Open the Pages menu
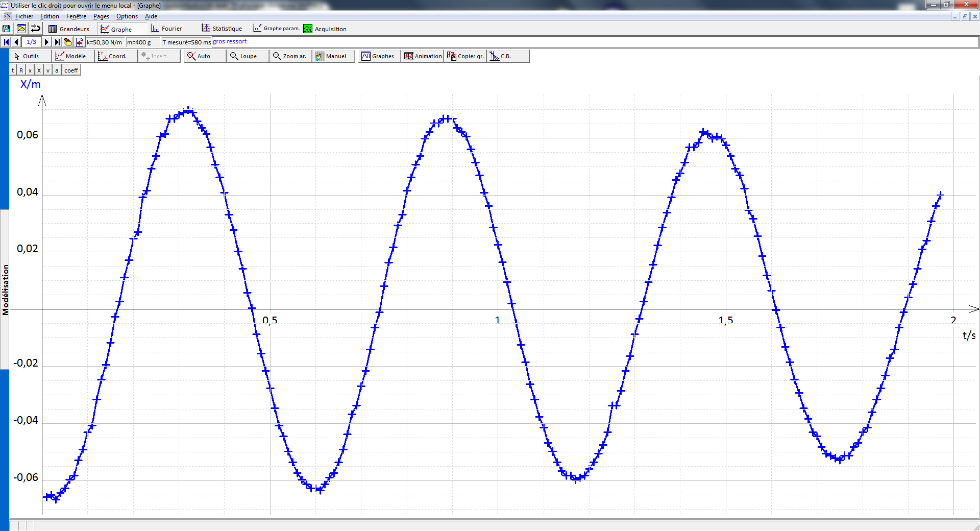The image size is (980, 531). [x=101, y=16]
